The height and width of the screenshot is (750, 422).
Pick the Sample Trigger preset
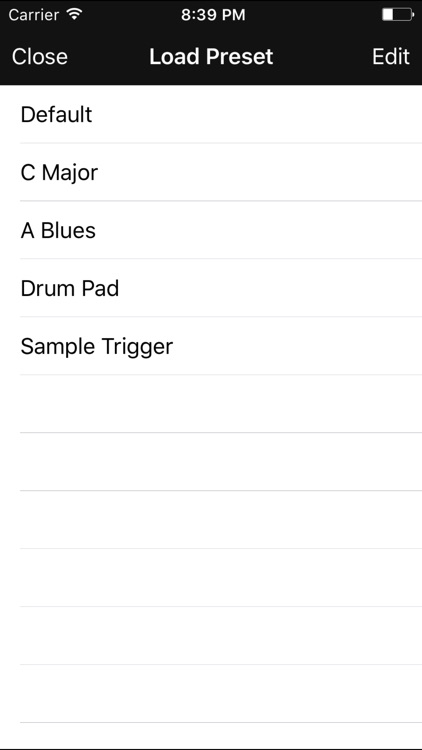[211, 346]
